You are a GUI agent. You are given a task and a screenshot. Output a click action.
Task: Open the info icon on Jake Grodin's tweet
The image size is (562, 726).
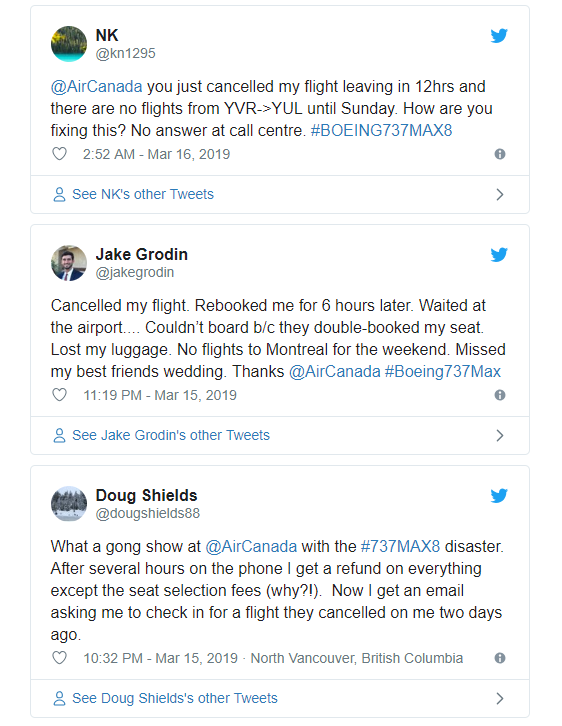click(x=500, y=395)
